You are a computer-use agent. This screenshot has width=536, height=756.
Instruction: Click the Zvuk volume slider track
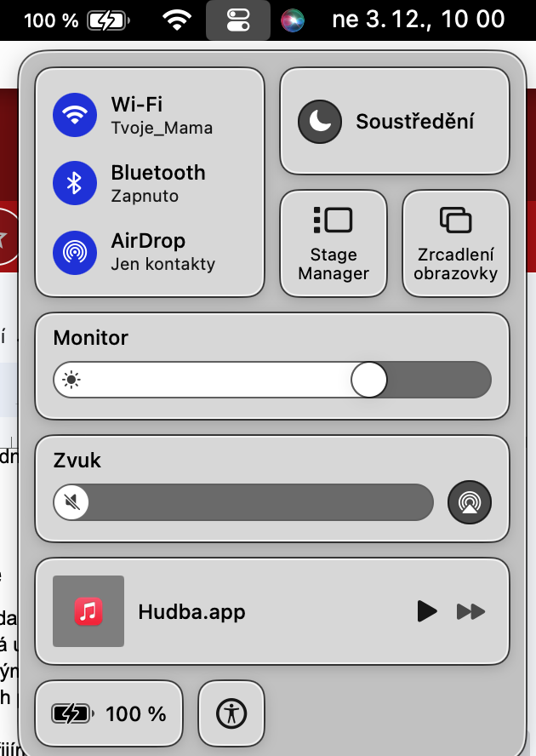point(243,502)
